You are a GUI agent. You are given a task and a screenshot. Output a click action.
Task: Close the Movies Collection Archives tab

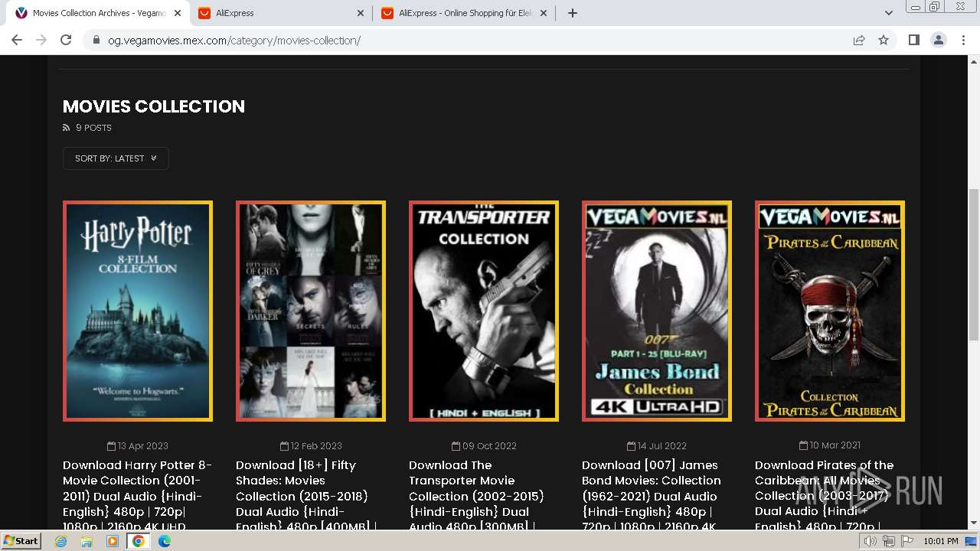tap(178, 13)
